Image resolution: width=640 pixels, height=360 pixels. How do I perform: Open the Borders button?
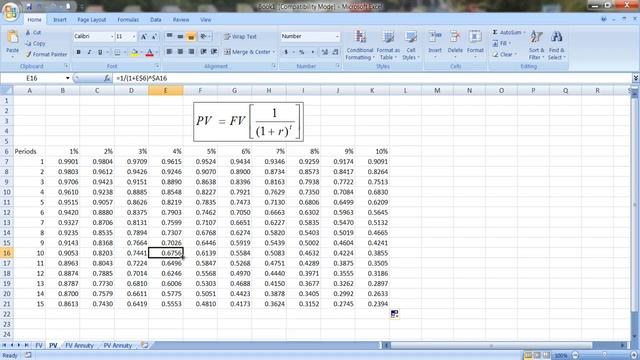(117, 52)
